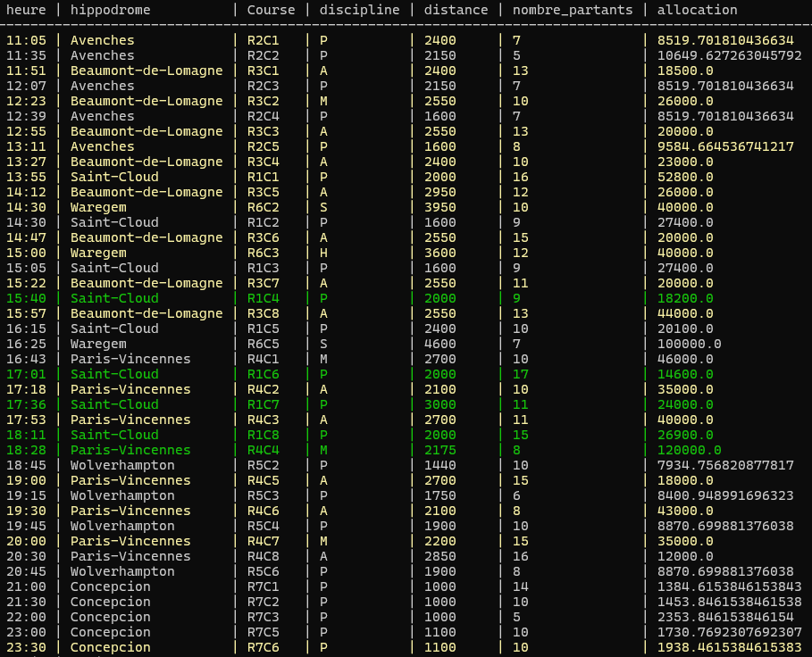Select course code R6C5

pos(263,344)
